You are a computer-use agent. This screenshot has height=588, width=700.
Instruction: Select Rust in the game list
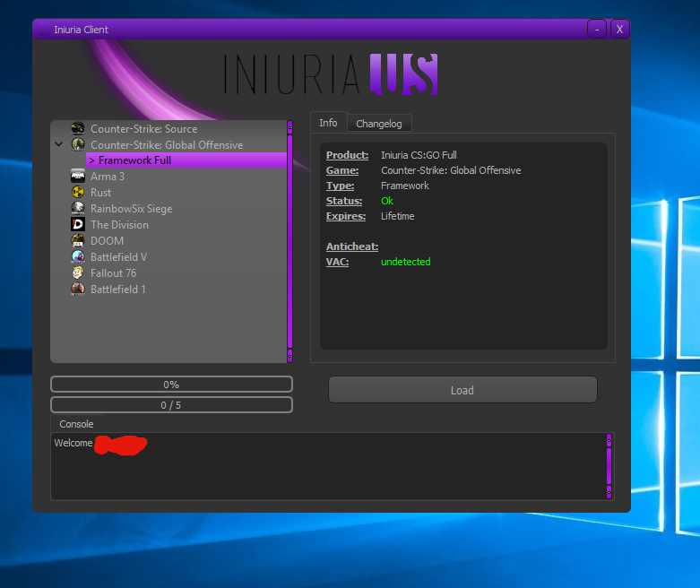pos(101,193)
